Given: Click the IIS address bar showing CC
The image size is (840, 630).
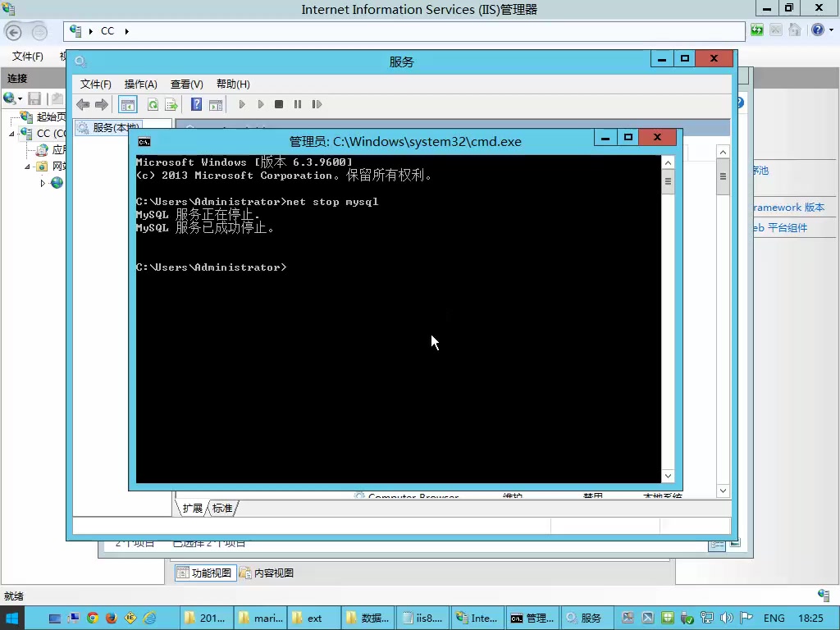Looking at the screenshot, I should pyautogui.click(x=404, y=31).
